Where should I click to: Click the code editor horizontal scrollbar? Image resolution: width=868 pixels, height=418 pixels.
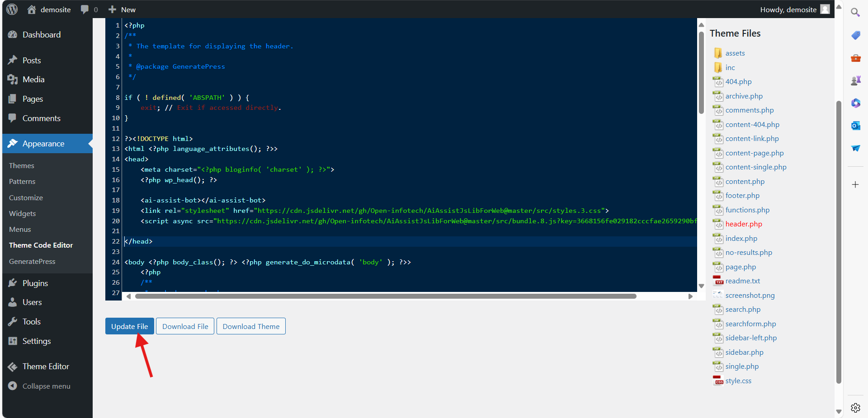coord(386,296)
